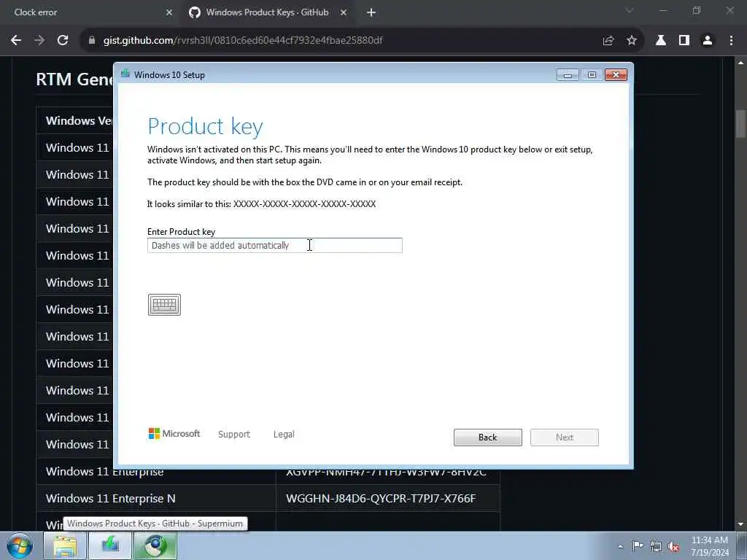Open Windows Explorer from the taskbar
This screenshot has width=747, height=560.
[65, 545]
